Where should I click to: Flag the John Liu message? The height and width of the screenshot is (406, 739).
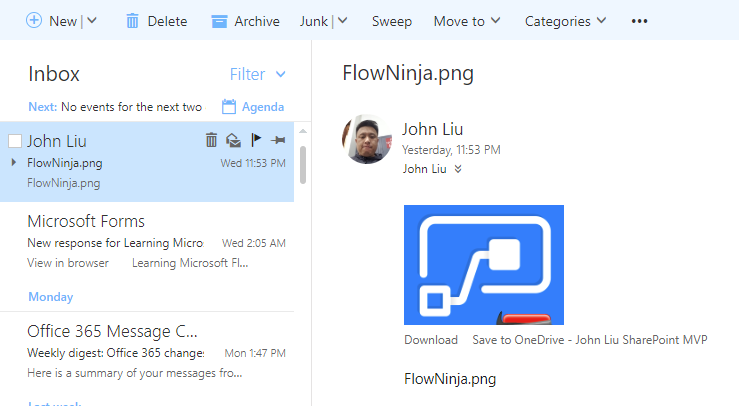(255, 141)
